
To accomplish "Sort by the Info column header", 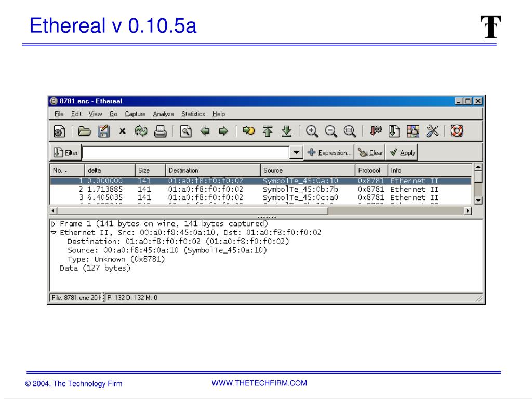I will 430,170.
